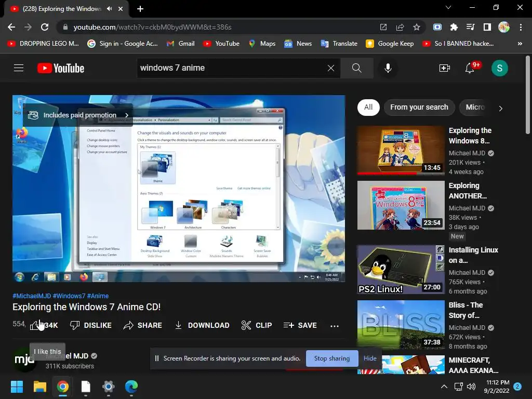Click the Stop sharing button
Image resolution: width=532 pixels, height=399 pixels.
click(332, 358)
